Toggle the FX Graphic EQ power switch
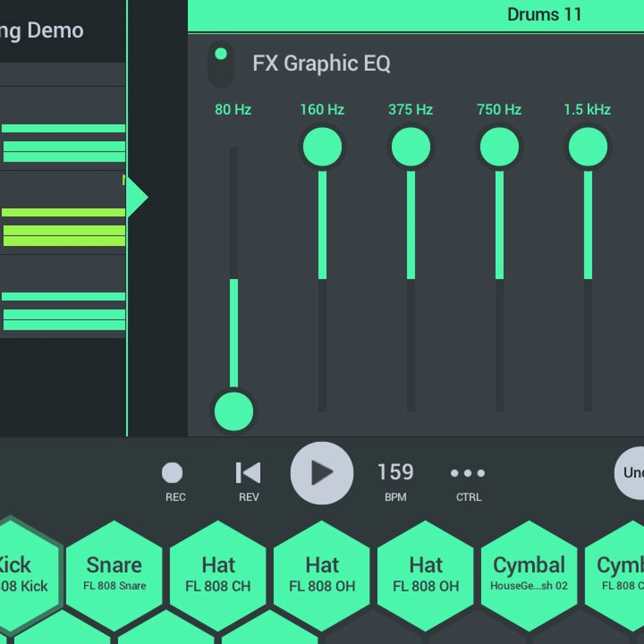The image size is (644, 644). pyautogui.click(x=221, y=64)
